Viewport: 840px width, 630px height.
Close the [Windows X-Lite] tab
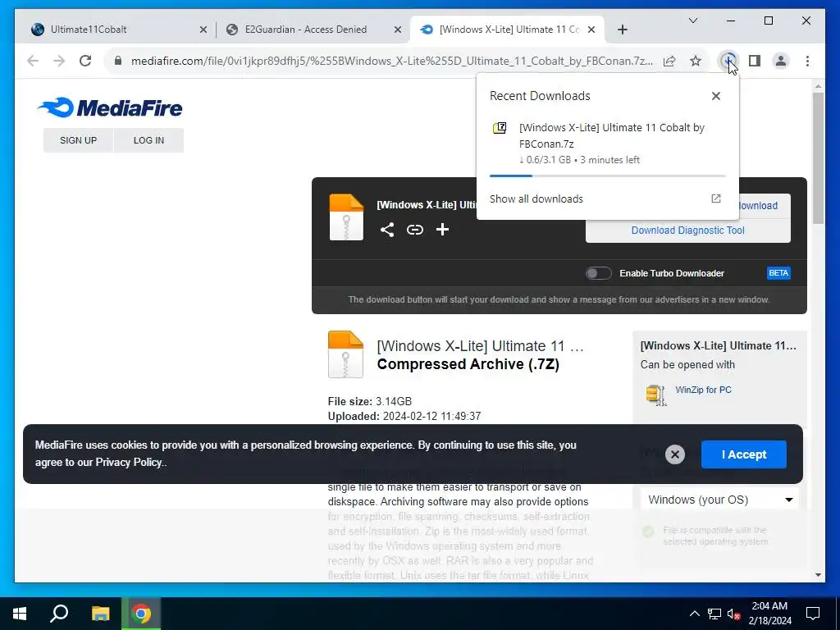[591, 30]
